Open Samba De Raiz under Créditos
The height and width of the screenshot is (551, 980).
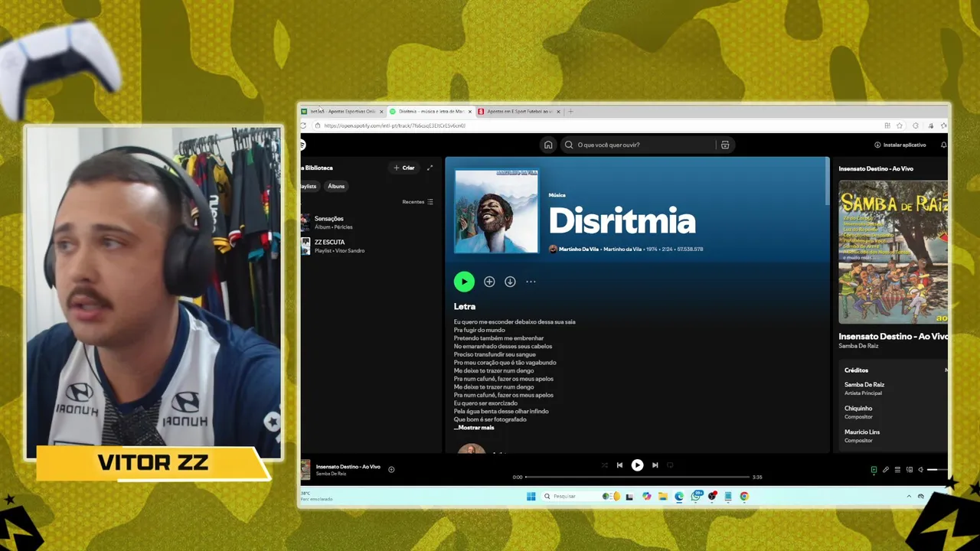[x=864, y=385]
